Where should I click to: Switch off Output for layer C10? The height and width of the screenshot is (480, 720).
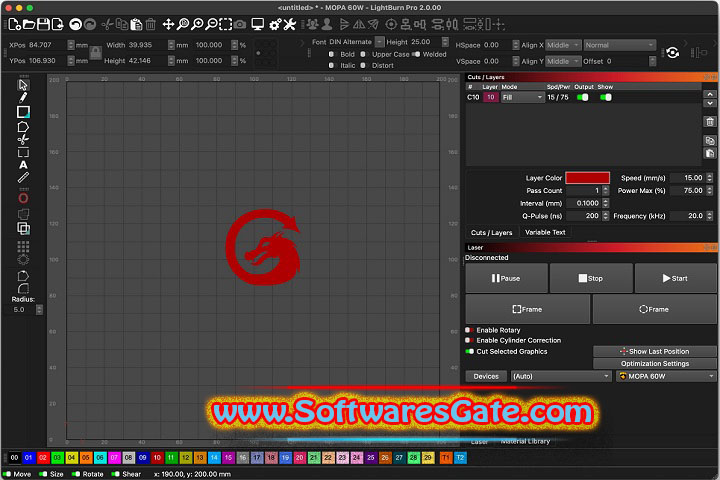(x=583, y=97)
